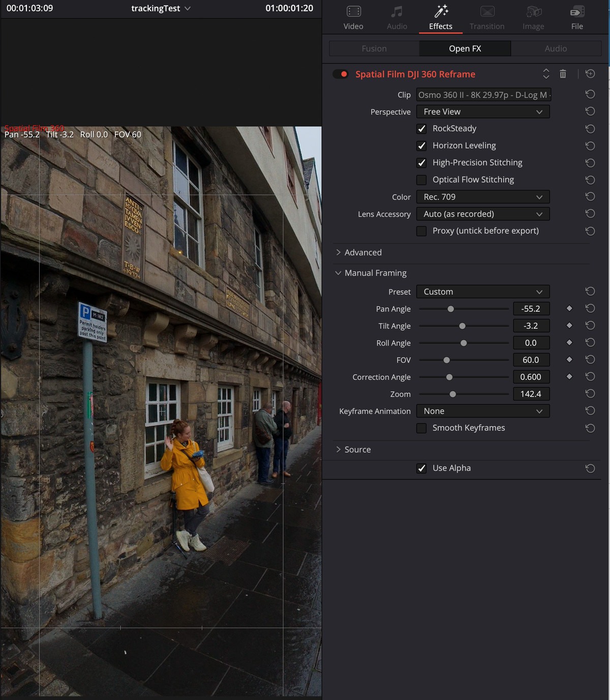
Task: Open the Lens Accessory dropdown
Action: 483,214
